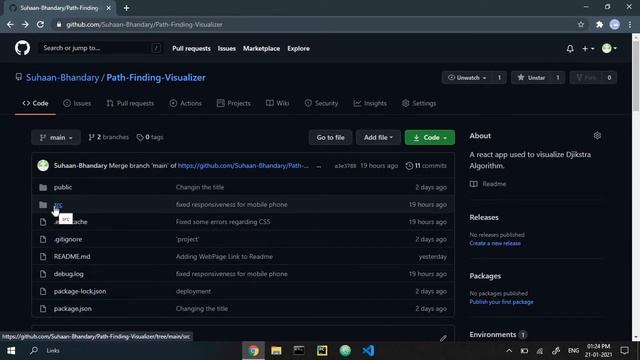The height and width of the screenshot is (360, 640).
Task: Click the Search or jump to field
Action: tap(100, 48)
